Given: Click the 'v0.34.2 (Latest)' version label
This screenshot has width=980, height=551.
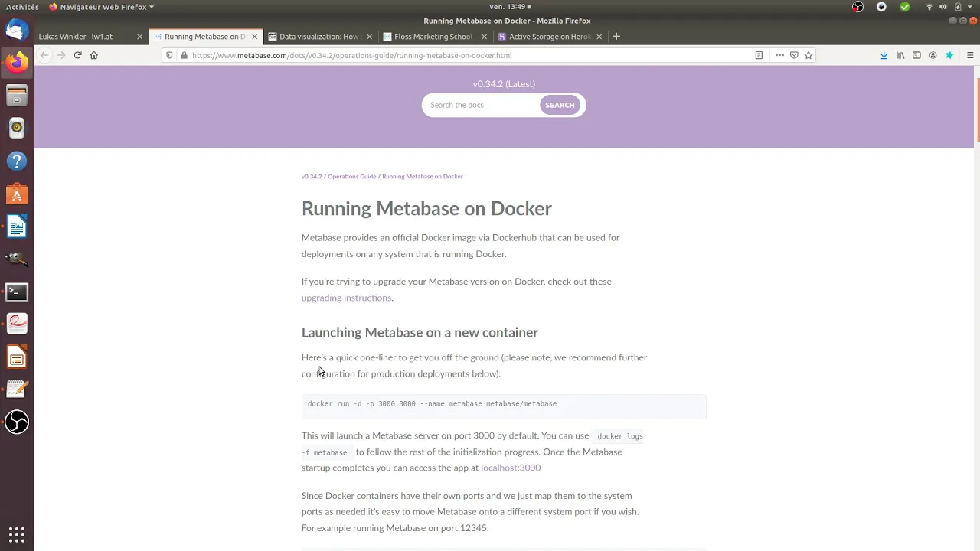Looking at the screenshot, I should tap(504, 84).
